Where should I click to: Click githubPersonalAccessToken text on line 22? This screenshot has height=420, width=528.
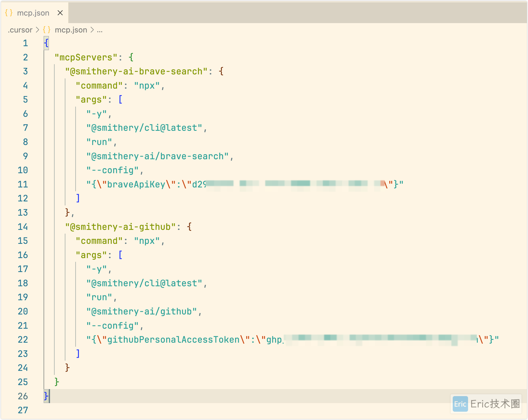tap(173, 340)
